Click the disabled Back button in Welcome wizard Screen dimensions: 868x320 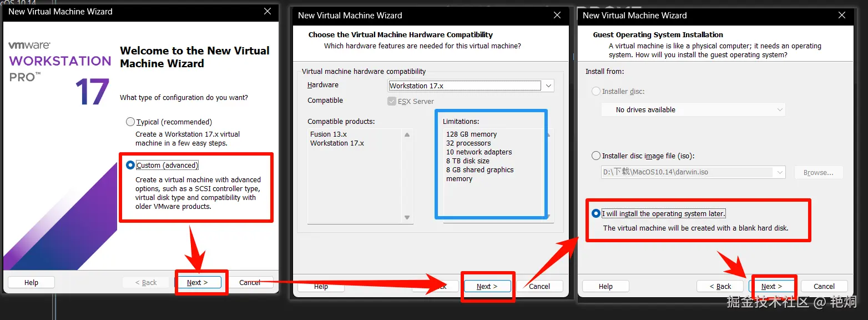146,282
